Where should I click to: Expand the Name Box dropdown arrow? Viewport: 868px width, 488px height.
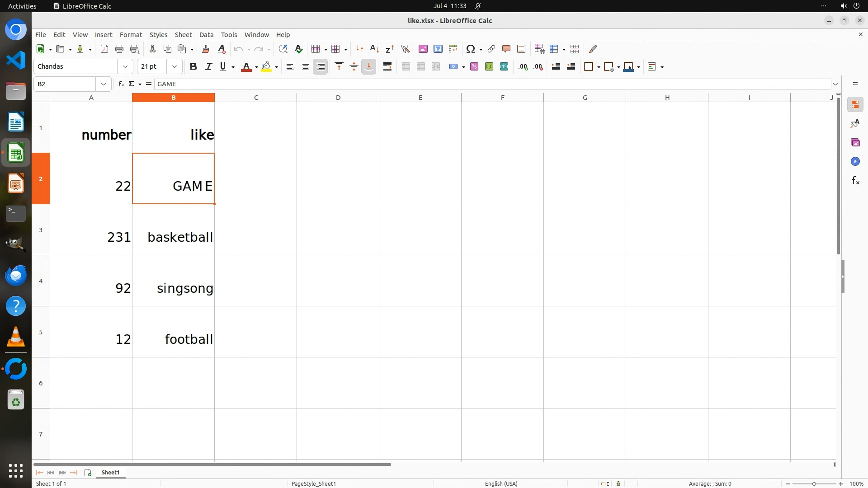coord(104,84)
